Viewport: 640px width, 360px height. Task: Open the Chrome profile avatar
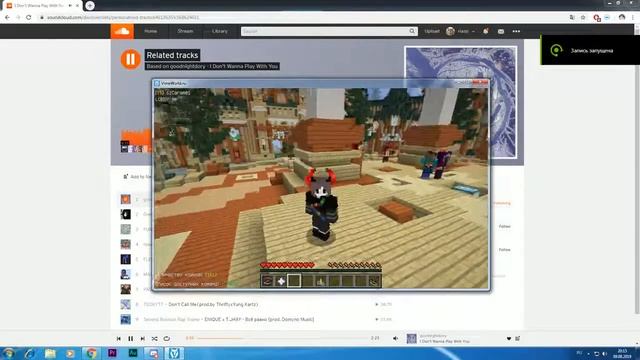point(622,18)
